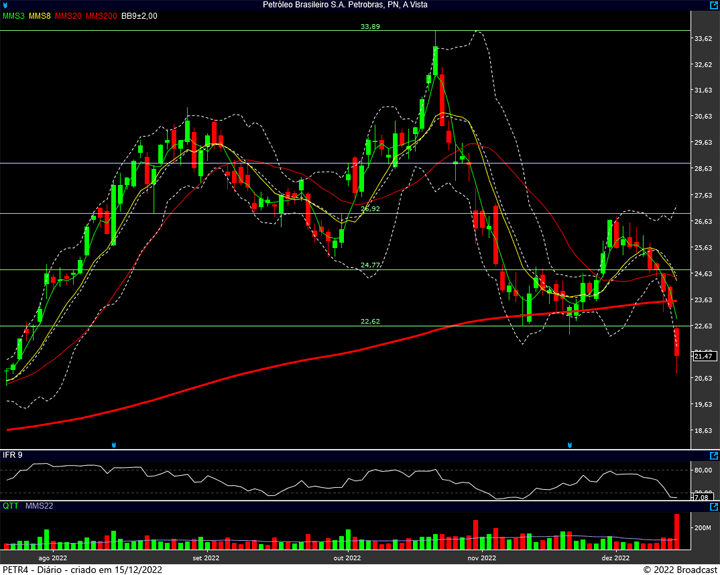This screenshot has height=575, width=720.
Task: Click the expand icon on the QTT volume panel
Action: coord(712,507)
